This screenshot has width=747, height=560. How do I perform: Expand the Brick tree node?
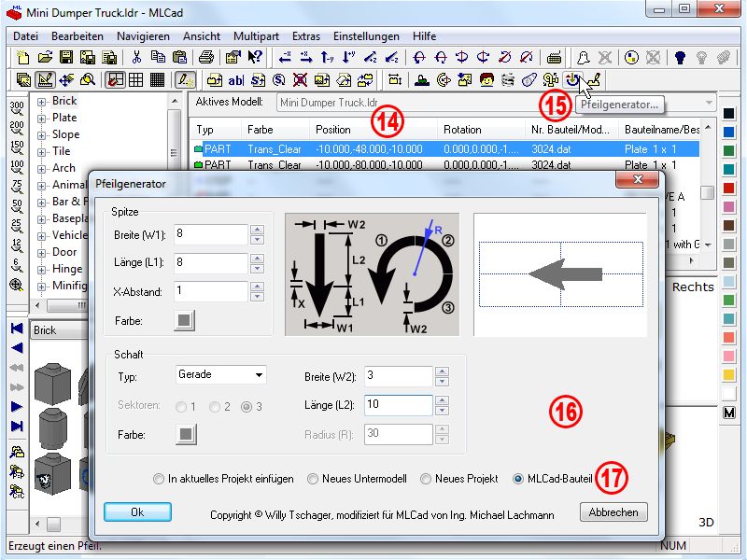click(41, 102)
